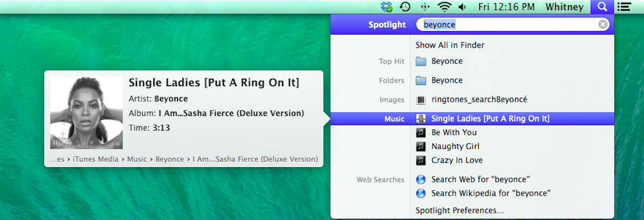Choose the Crazy In Love result
This screenshot has height=220, width=644.
[x=457, y=160]
